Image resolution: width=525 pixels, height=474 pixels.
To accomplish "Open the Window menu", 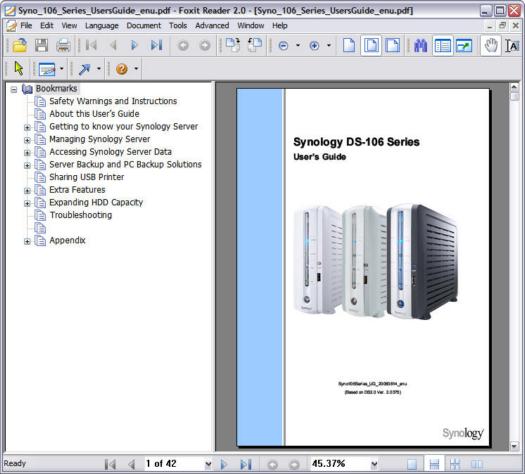I will pos(251,26).
